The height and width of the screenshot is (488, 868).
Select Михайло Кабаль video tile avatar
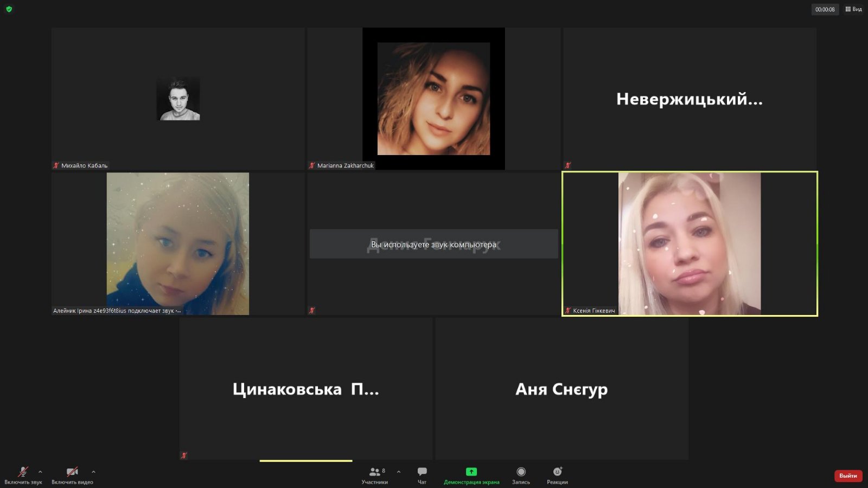click(x=178, y=98)
